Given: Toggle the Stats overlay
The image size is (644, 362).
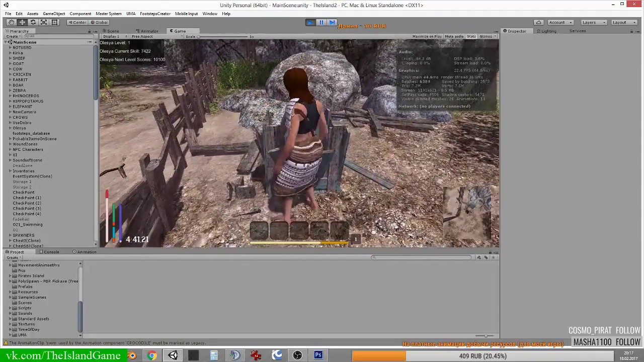Looking at the screenshot, I should click(x=471, y=36).
